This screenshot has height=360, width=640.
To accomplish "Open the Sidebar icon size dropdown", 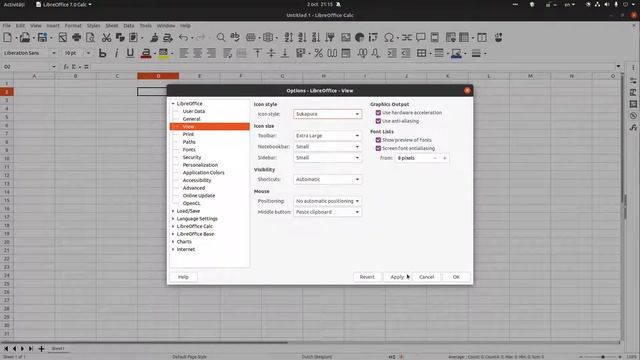I will (x=327, y=158).
